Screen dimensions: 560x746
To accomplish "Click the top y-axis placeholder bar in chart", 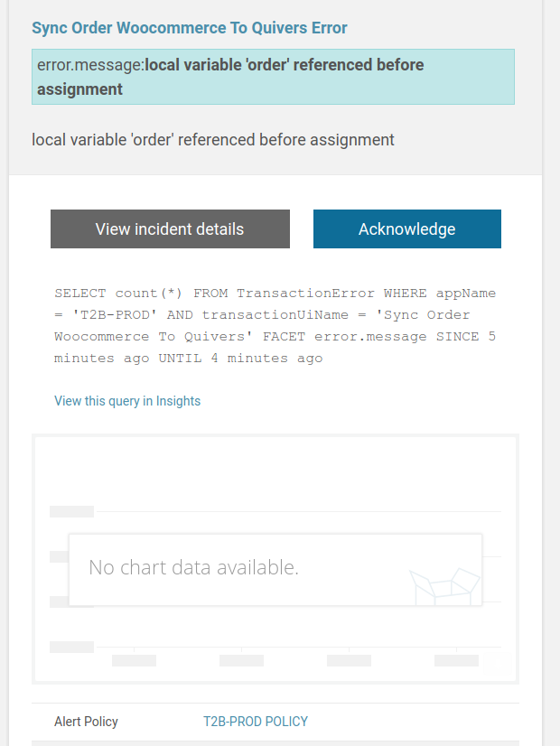I will 72,511.
